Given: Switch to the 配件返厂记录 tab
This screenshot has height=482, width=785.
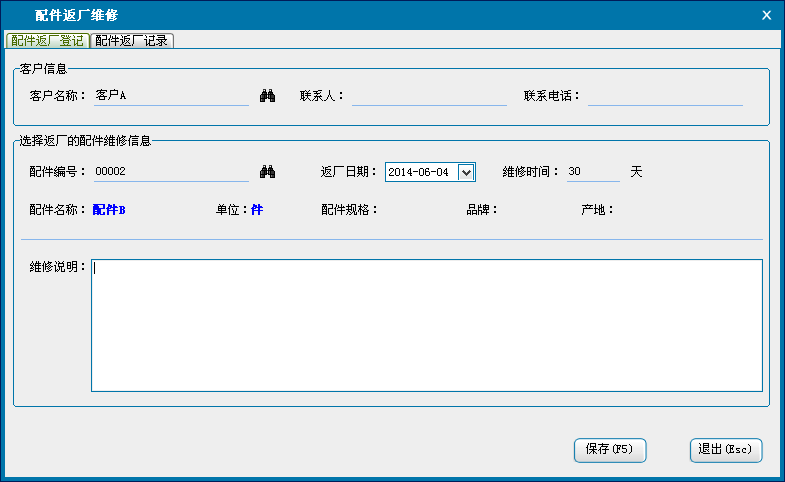Looking at the screenshot, I should [132, 41].
